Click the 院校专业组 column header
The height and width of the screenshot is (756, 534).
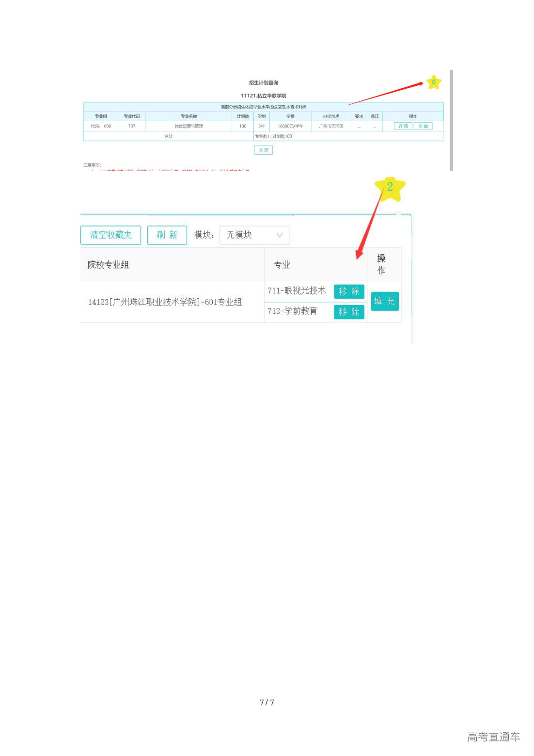point(108,265)
